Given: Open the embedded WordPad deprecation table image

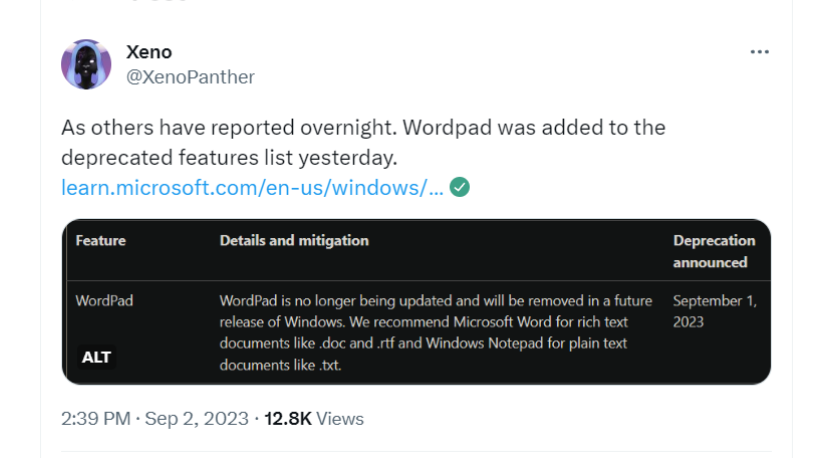Looking at the screenshot, I should click(416, 302).
